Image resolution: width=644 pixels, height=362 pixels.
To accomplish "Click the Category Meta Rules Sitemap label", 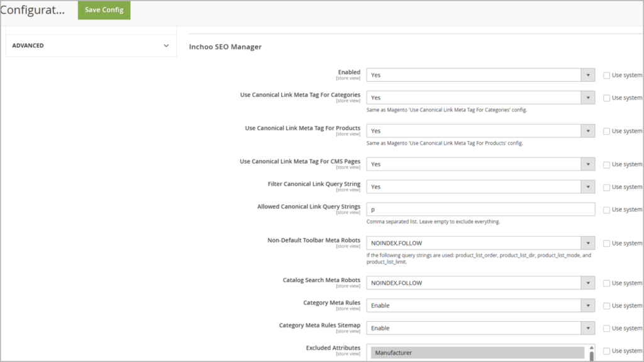I will 319,325.
